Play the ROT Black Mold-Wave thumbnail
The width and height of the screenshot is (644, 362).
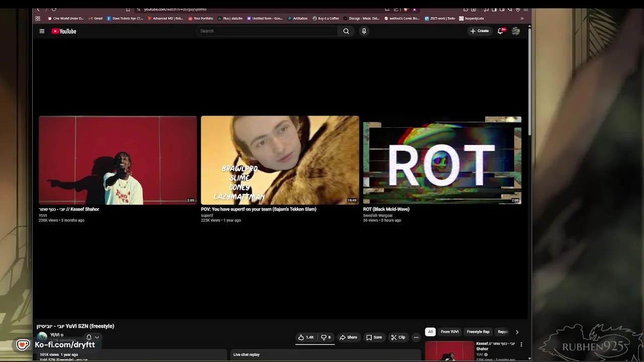442,160
